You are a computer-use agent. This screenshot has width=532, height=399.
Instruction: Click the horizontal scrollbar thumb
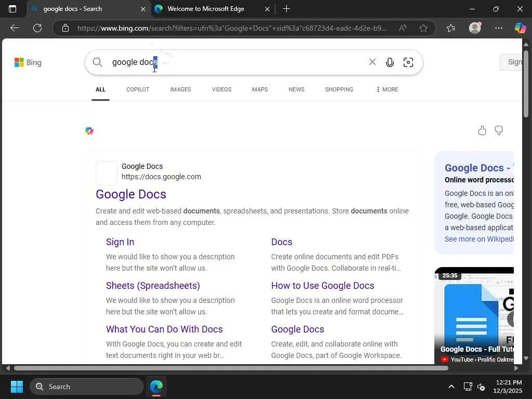231,368
